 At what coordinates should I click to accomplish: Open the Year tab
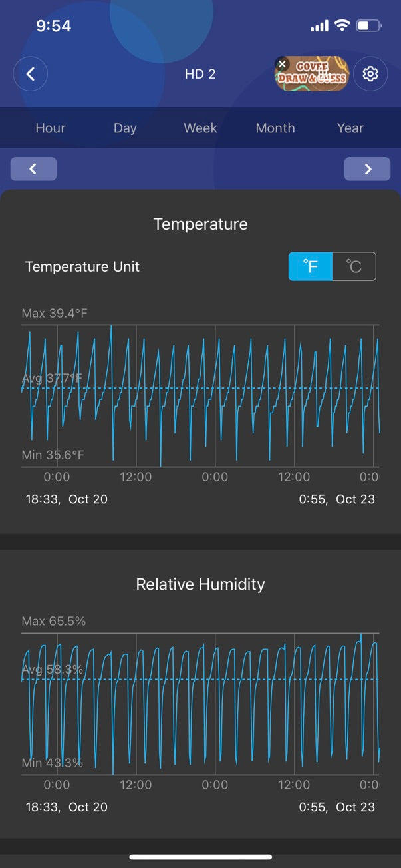tap(350, 128)
